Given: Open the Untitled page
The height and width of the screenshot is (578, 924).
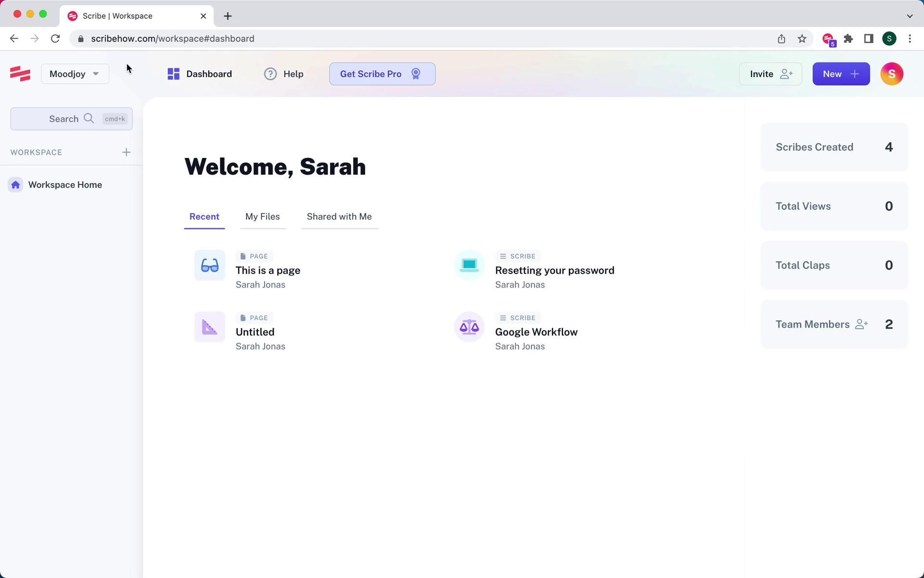Looking at the screenshot, I should tap(255, 331).
